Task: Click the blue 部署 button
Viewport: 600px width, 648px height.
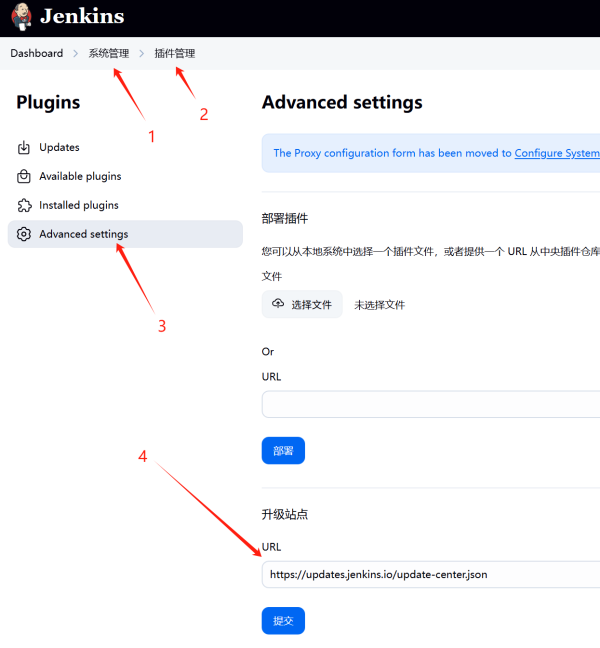Action: tap(283, 450)
